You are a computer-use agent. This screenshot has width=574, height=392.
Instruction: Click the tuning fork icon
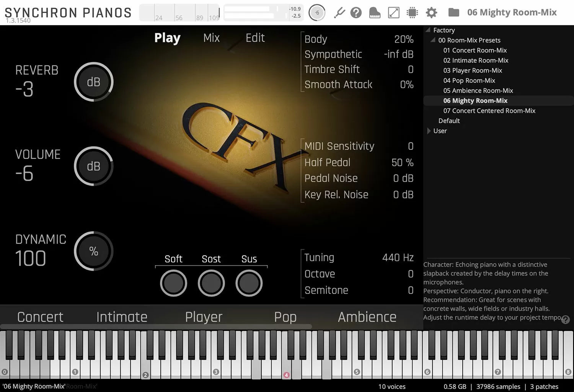(339, 13)
